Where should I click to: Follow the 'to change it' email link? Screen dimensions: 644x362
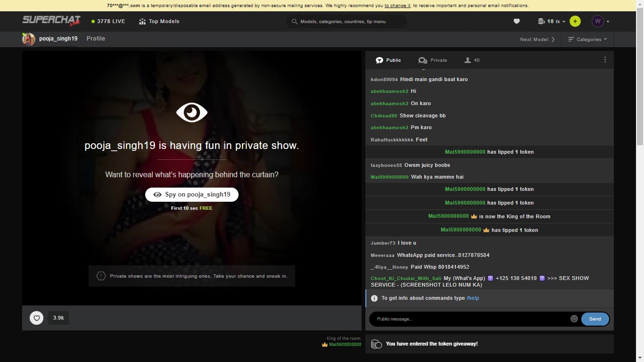tap(397, 6)
